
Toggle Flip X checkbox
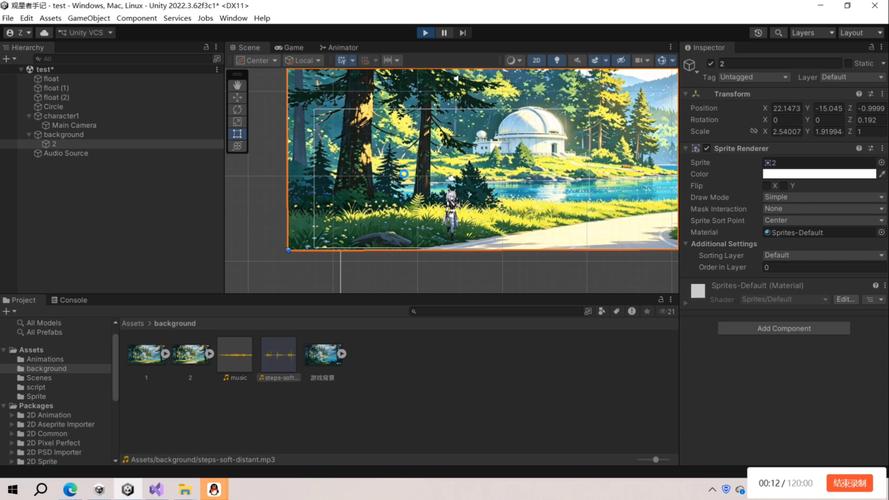767,185
